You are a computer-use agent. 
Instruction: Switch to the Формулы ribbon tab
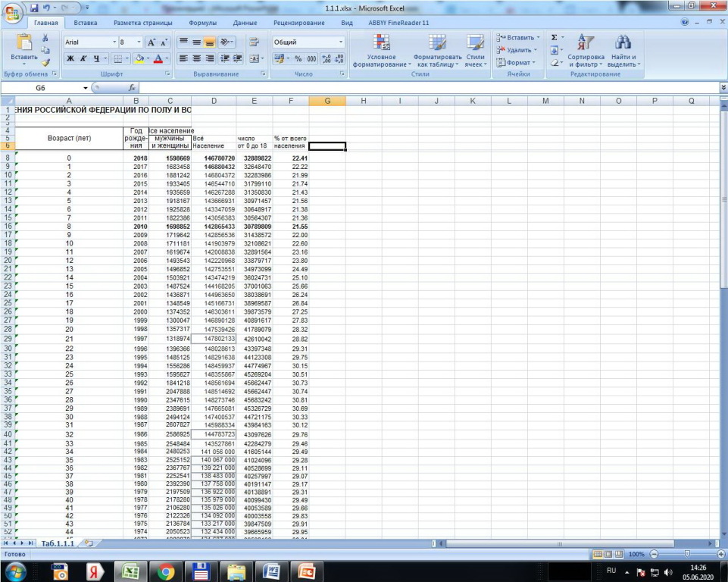pyautogui.click(x=202, y=23)
